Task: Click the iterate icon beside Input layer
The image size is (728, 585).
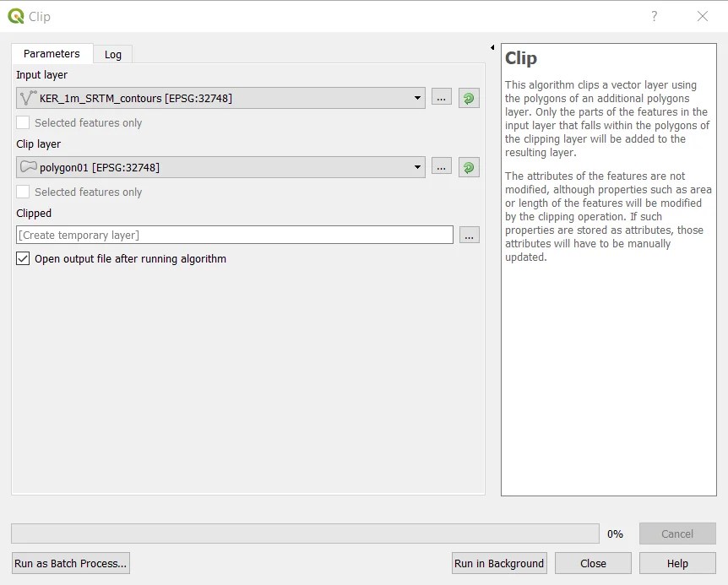Action: coord(469,98)
